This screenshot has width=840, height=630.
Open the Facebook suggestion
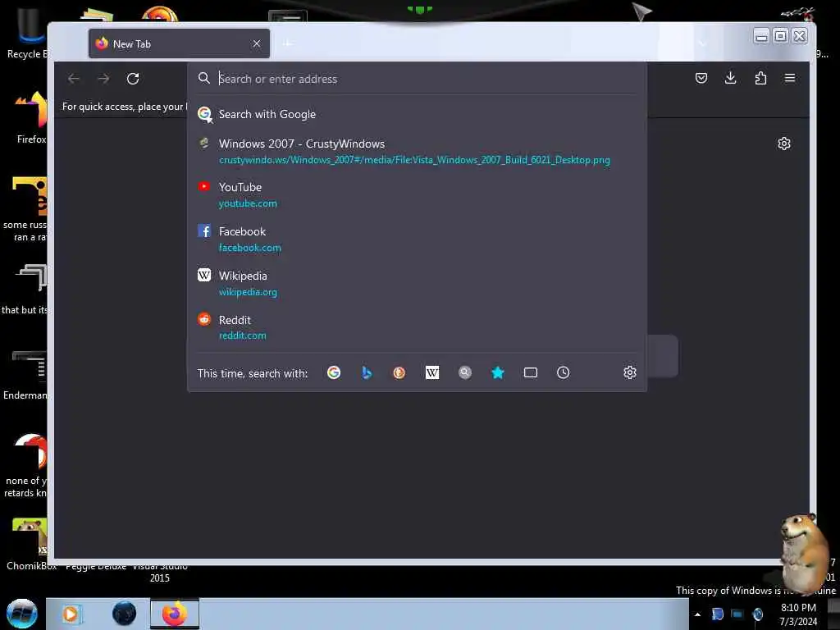point(417,239)
